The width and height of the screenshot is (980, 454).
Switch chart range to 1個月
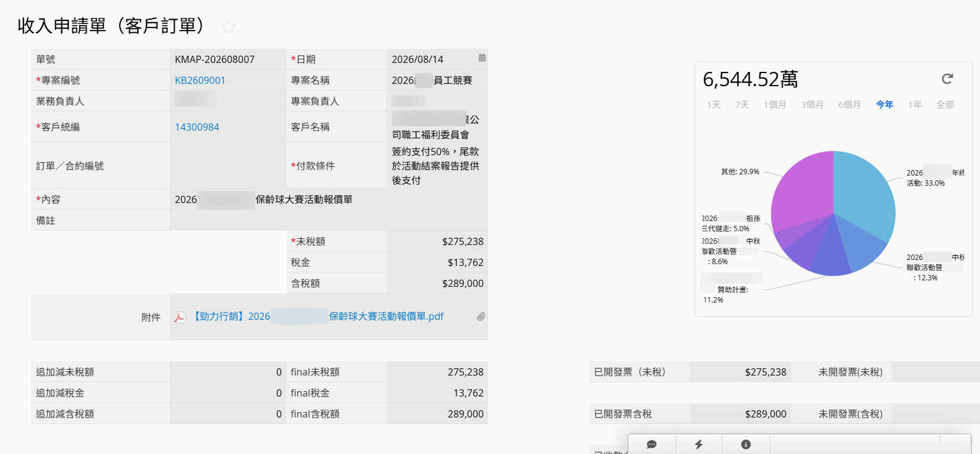tap(775, 105)
